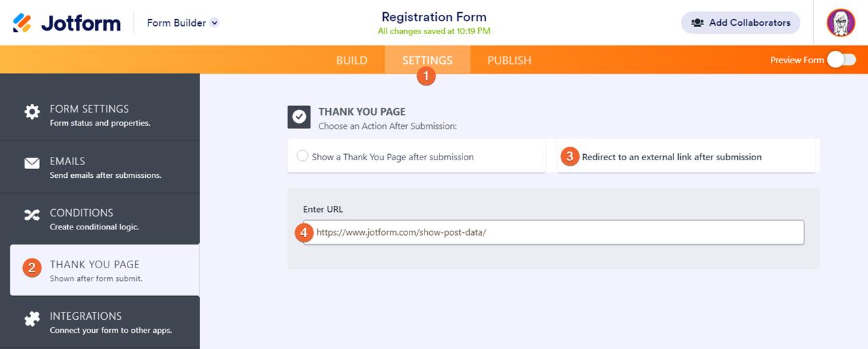Click the collaborators people icon
The width and height of the screenshot is (868, 349).
point(697,22)
